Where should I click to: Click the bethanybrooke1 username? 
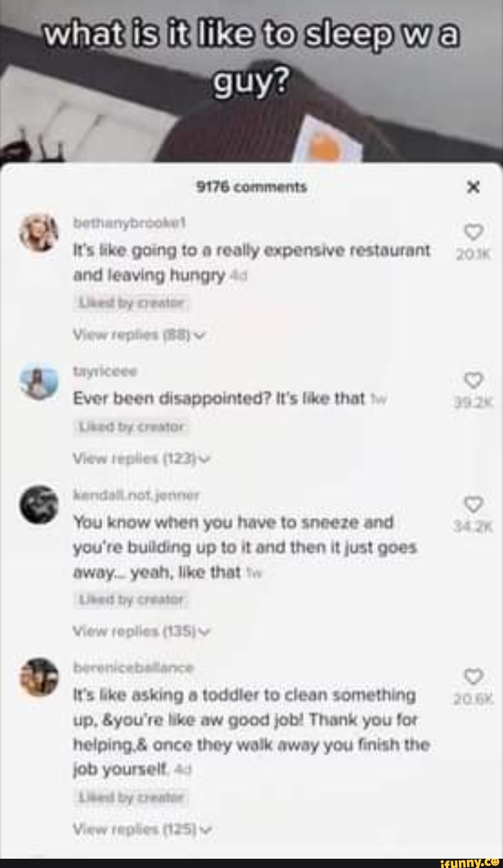click(129, 223)
